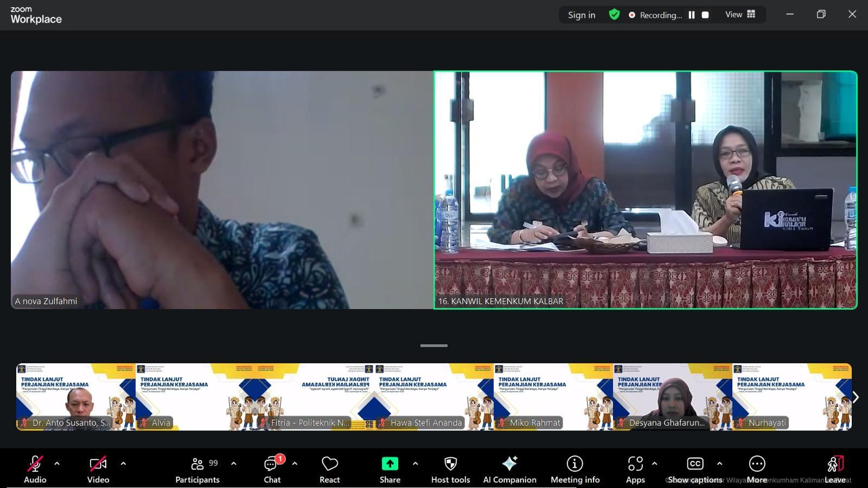Start camera with Video button
Image resolution: width=868 pixels, height=488 pixels.
coord(98,470)
